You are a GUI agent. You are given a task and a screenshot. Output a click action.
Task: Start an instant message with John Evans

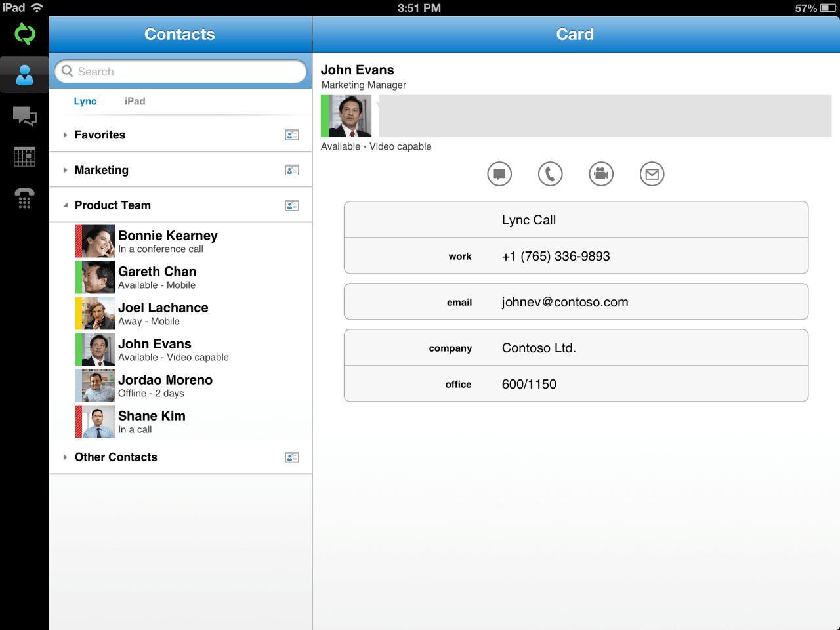pyautogui.click(x=499, y=174)
